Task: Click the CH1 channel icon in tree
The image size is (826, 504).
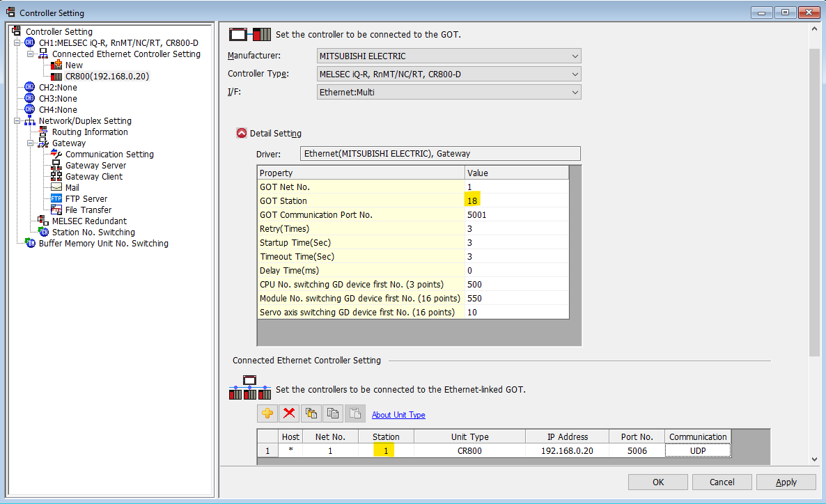Action: pos(30,42)
